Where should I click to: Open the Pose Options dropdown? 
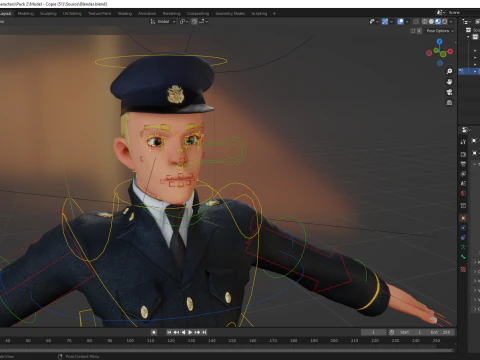[x=440, y=31]
